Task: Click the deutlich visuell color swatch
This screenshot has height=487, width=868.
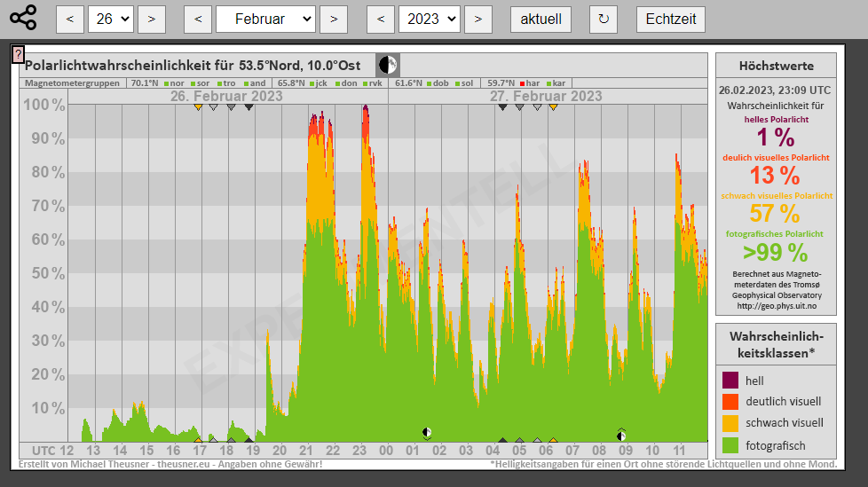Action: click(730, 401)
